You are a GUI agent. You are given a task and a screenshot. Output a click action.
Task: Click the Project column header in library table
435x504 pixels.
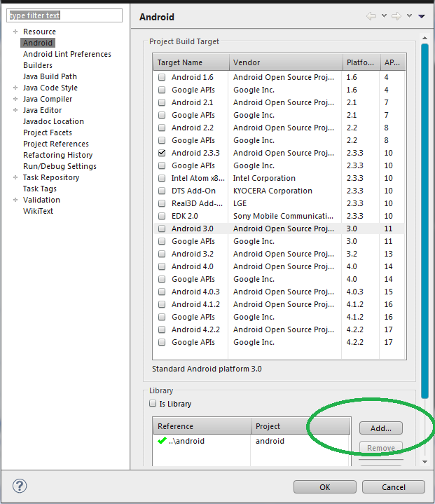coord(301,426)
